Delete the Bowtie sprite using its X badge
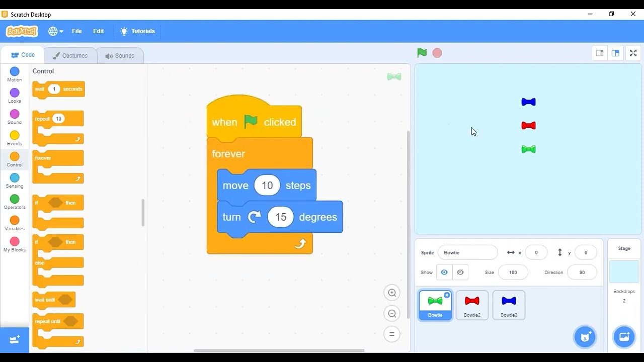644x362 pixels. (x=447, y=295)
